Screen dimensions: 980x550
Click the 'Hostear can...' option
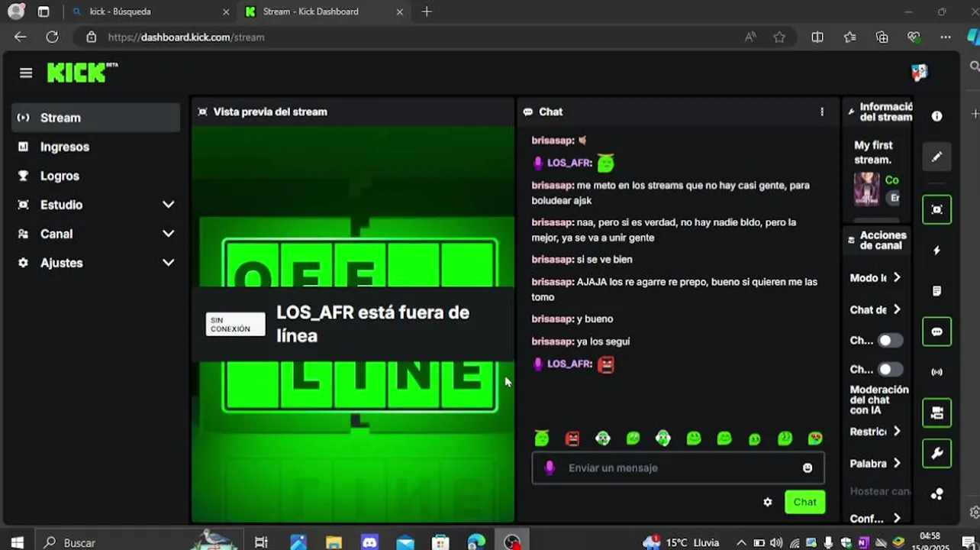click(x=880, y=491)
